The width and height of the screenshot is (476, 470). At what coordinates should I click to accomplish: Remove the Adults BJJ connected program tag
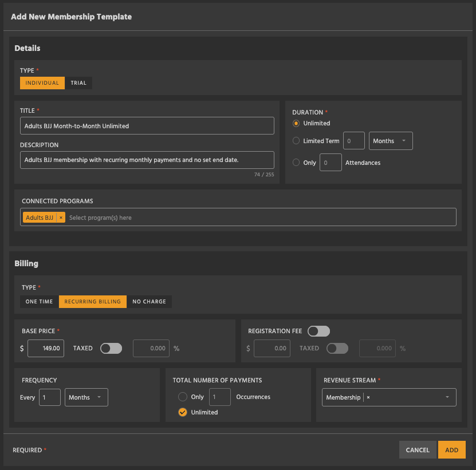[60, 218]
